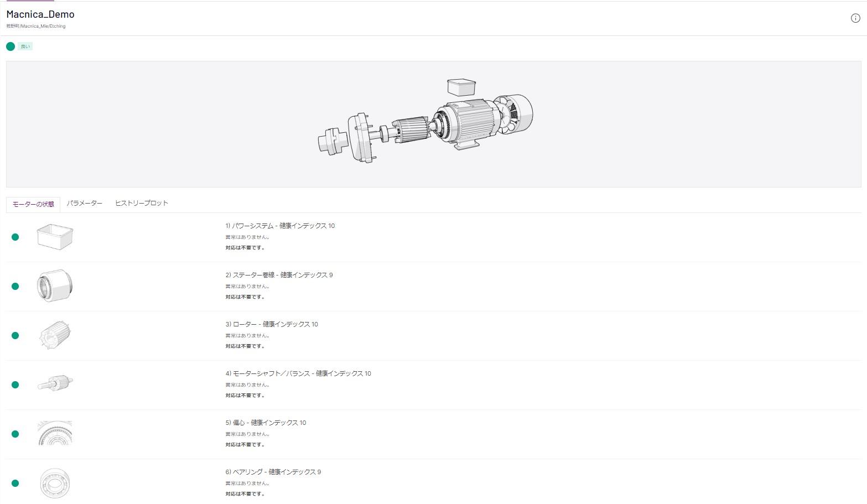This screenshot has height=504, width=867.
Task: Select the rotor component icon
Action: pos(55,335)
